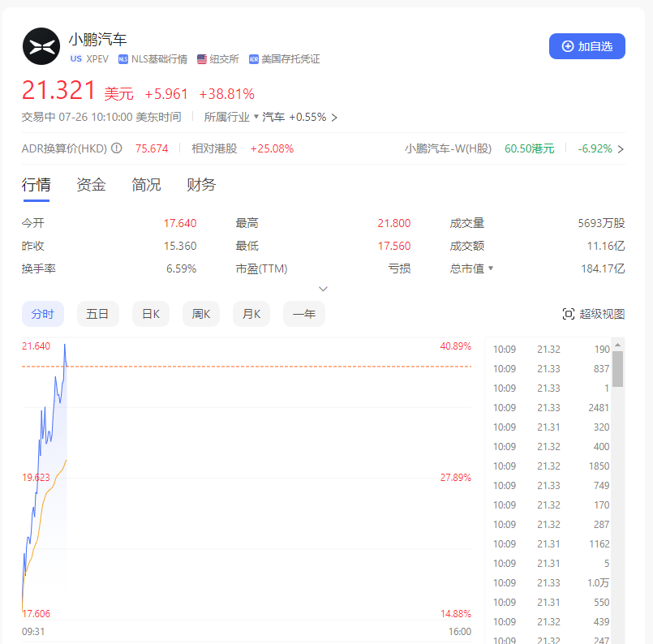653x644 pixels.
Task: Click the 纽交所 flag icon
Action: click(x=201, y=58)
